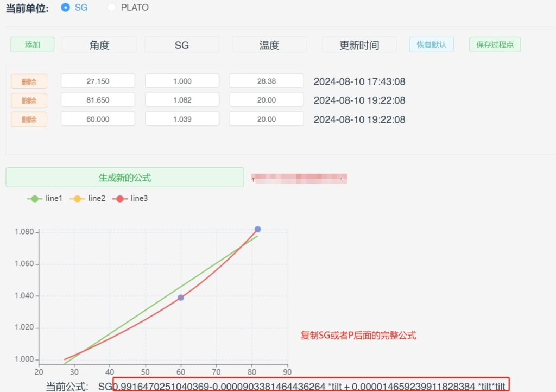Click the top chart data point near 1.082

(x=257, y=229)
